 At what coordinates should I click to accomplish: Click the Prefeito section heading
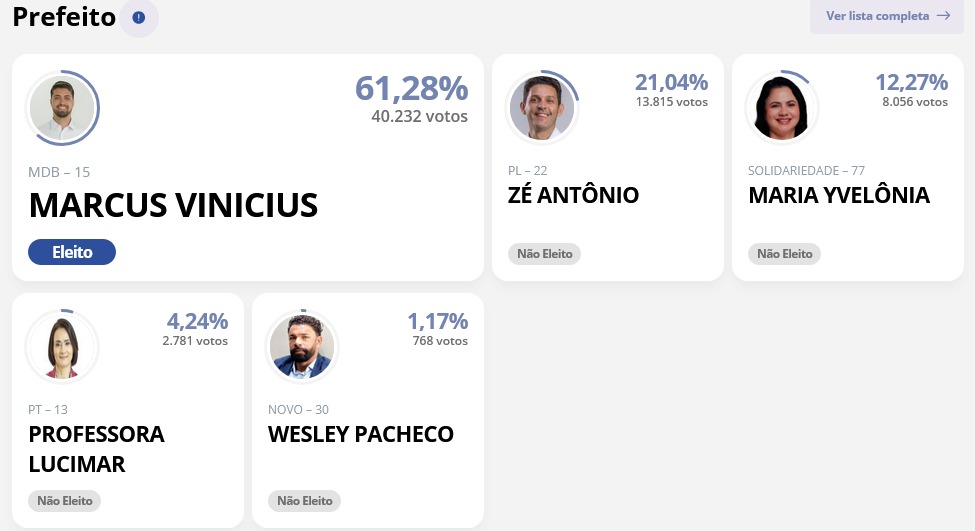click(x=64, y=17)
